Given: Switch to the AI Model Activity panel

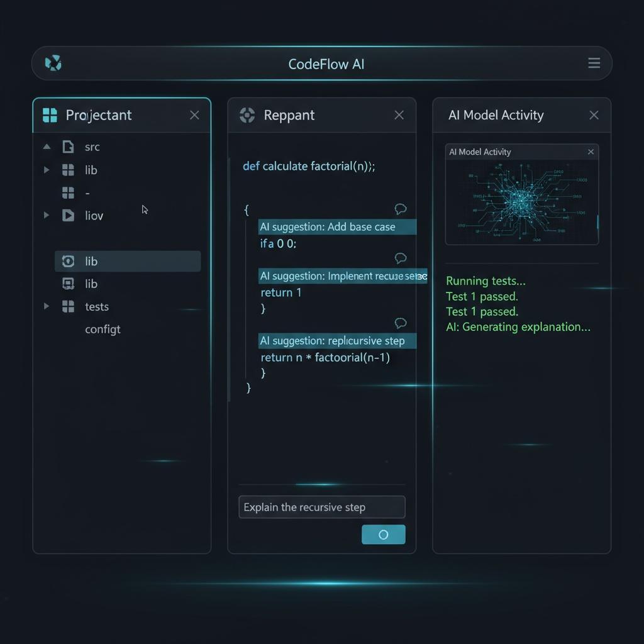Looking at the screenshot, I should coord(496,115).
